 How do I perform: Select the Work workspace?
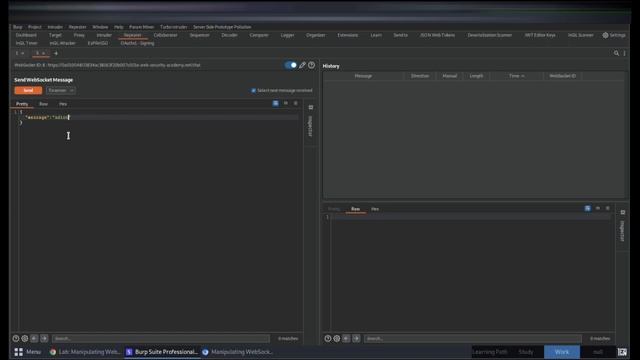562,352
